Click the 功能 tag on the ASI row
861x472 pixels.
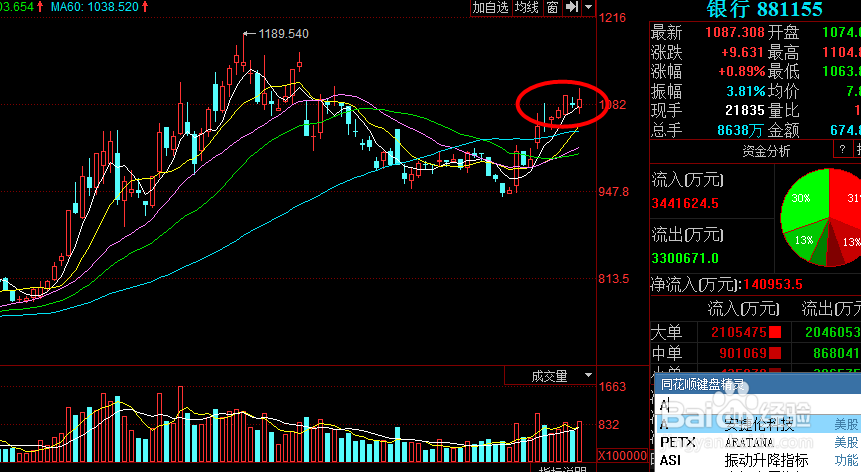(846, 460)
